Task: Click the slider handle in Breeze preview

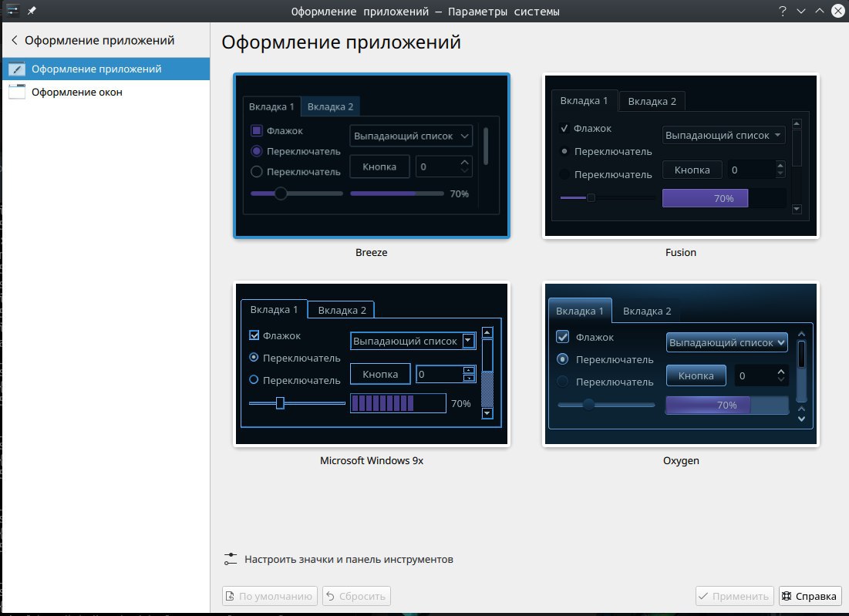Action: point(281,194)
